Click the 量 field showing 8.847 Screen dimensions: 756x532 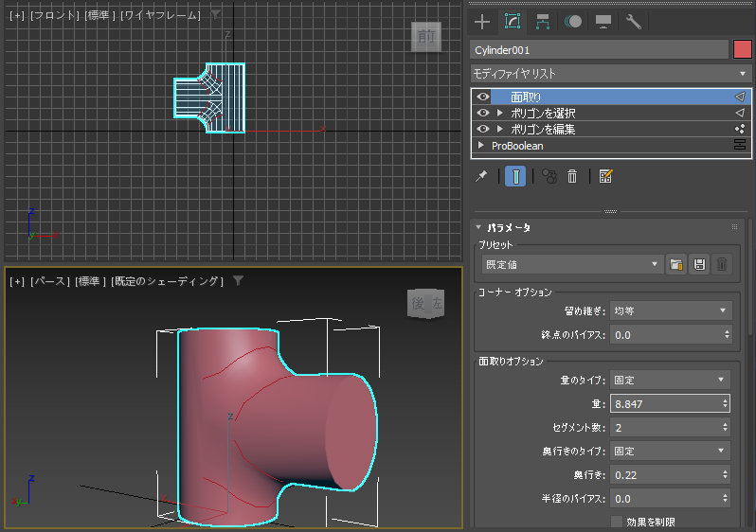tap(665, 404)
